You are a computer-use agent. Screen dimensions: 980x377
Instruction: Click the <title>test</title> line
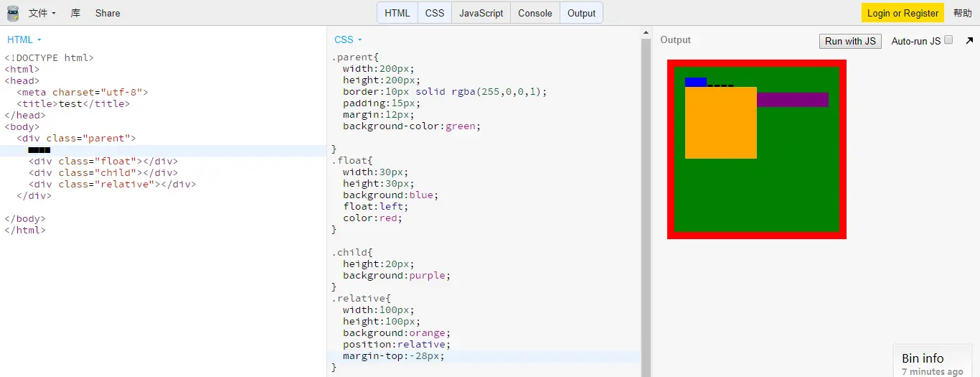click(x=73, y=103)
